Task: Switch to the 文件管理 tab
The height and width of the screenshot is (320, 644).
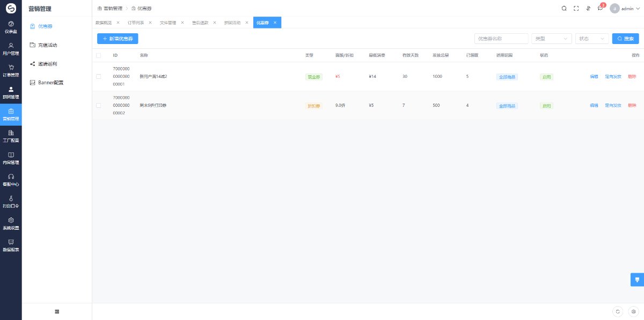Action: pyautogui.click(x=168, y=23)
